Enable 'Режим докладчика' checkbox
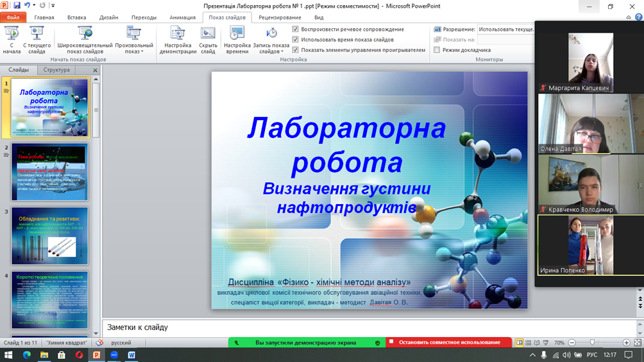 tap(437, 50)
